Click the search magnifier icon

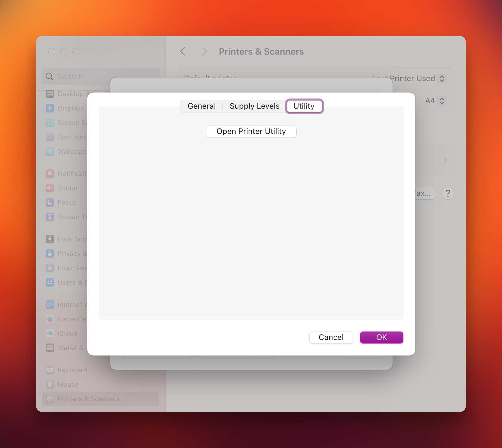49,77
